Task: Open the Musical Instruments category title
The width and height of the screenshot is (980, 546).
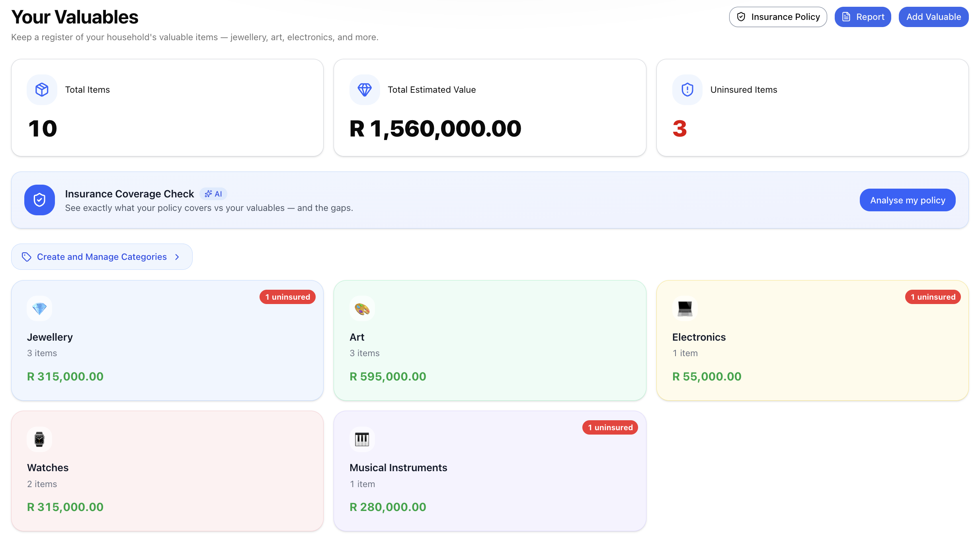Action: click(x=398, y=468)
